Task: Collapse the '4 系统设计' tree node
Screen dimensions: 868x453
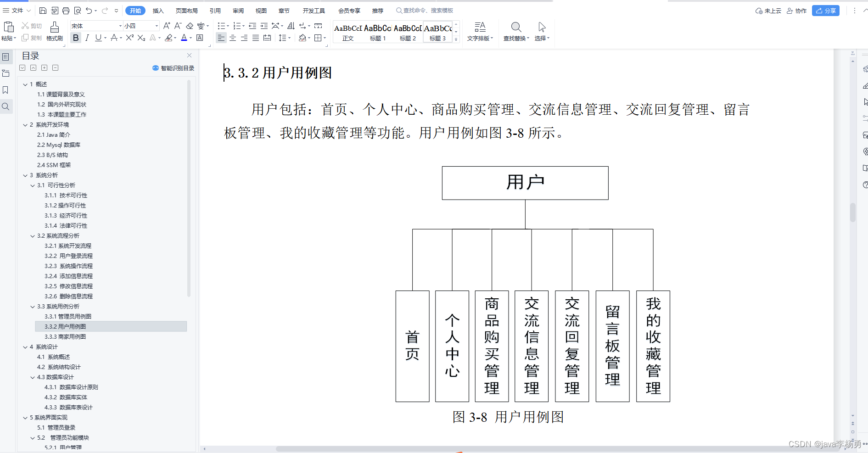Action: click(x=25, y=347)
